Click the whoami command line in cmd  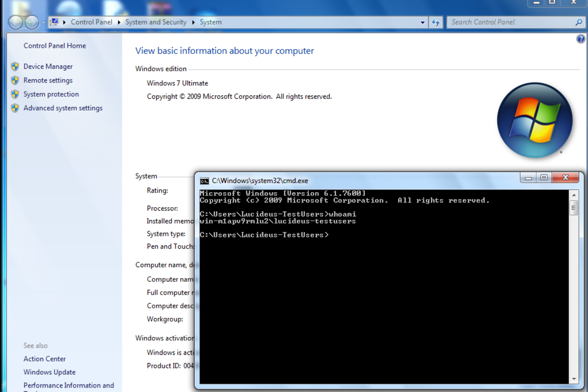click(278, 214)
